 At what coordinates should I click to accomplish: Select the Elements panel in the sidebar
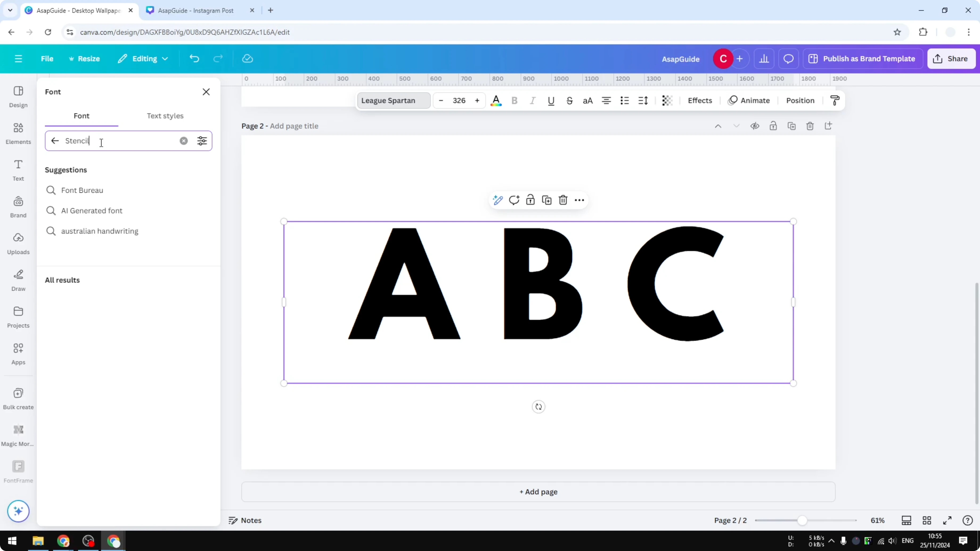[x=18, y=133]
